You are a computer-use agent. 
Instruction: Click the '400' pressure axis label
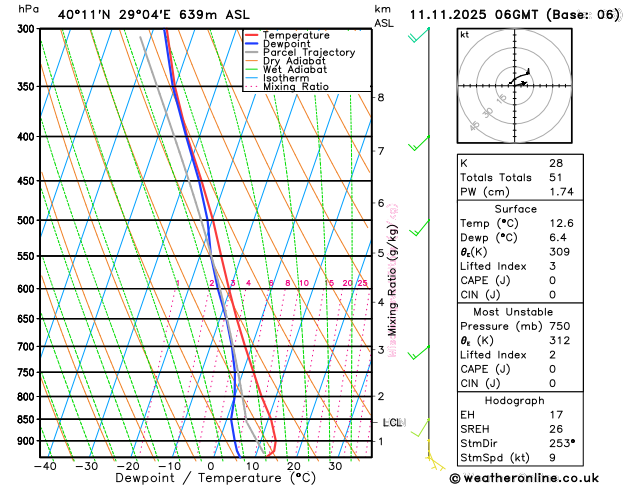point(28,137)
